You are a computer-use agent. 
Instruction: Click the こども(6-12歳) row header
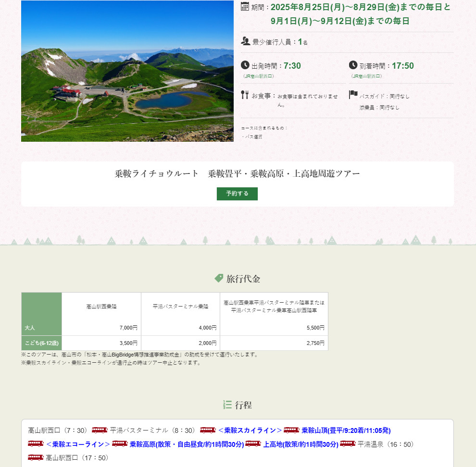(x=41, y=343)
